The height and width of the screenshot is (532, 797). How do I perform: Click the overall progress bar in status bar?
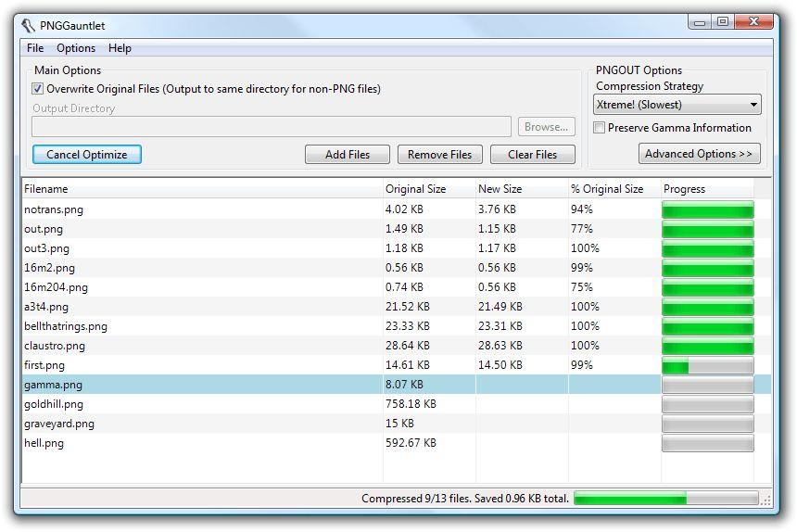click(665, 499)
